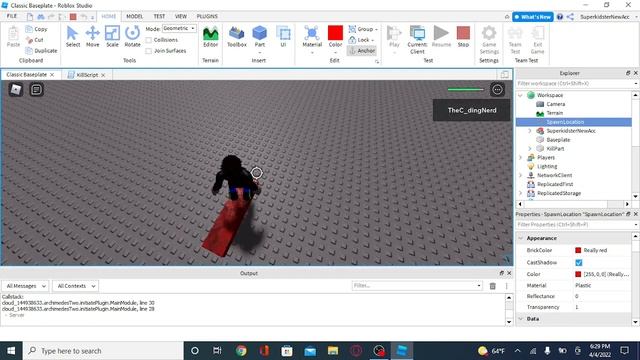Open the three-dots menu in viewport
This screenshot has width=640, height=360.
coord(497,89)
